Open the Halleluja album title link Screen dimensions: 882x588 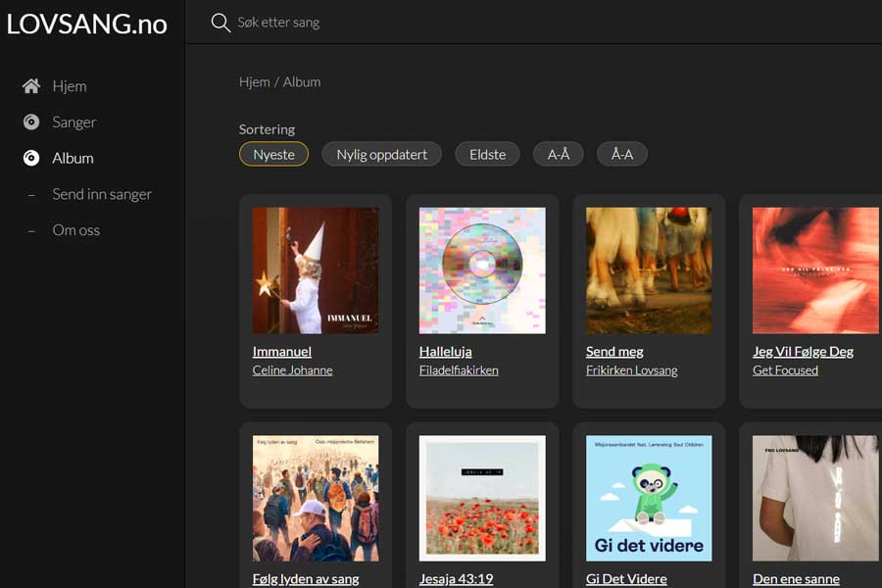(x=445, y=351)
